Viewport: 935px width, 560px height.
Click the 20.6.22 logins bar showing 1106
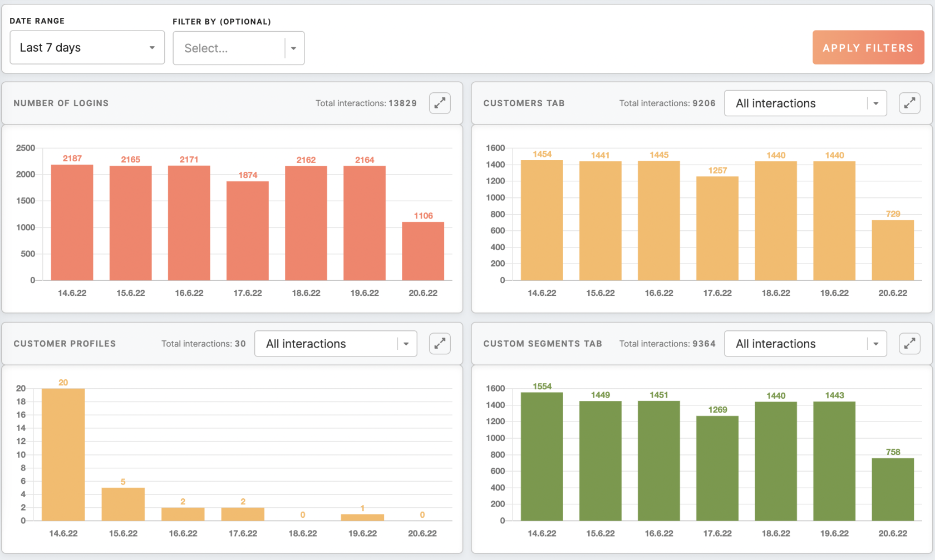[x=423, y=251]
